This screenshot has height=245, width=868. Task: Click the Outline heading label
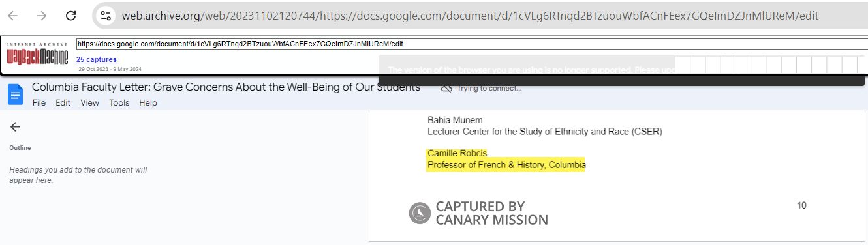pyautogui.click(x=20, y=148)
